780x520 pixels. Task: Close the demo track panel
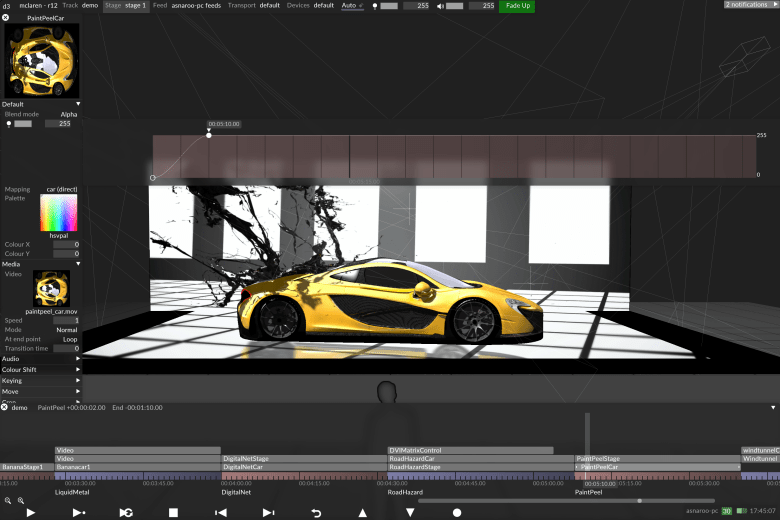[x=4, y=407]
